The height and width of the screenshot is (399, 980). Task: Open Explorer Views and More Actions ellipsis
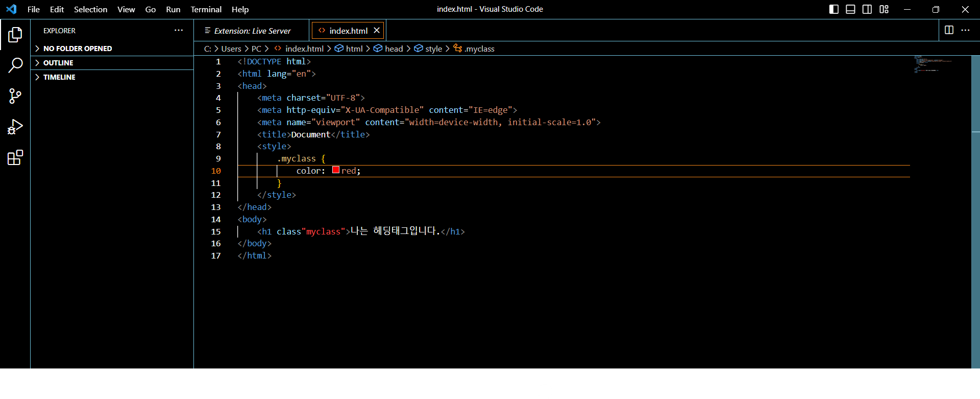pos(179,30)
